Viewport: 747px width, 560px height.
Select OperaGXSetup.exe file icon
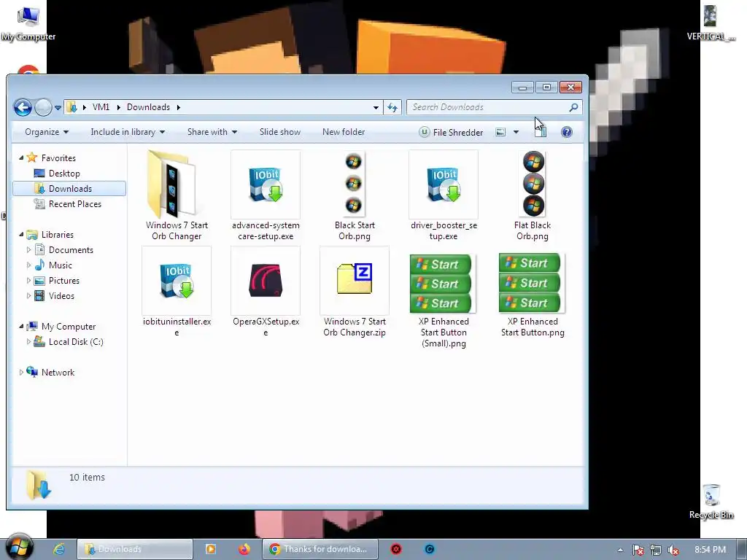pyautogui.click(x=266, y=280)
